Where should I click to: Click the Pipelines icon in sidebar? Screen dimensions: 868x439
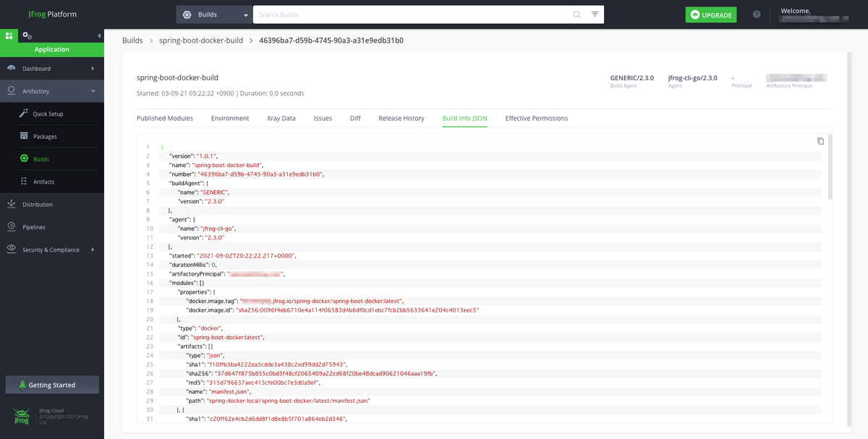12,227
